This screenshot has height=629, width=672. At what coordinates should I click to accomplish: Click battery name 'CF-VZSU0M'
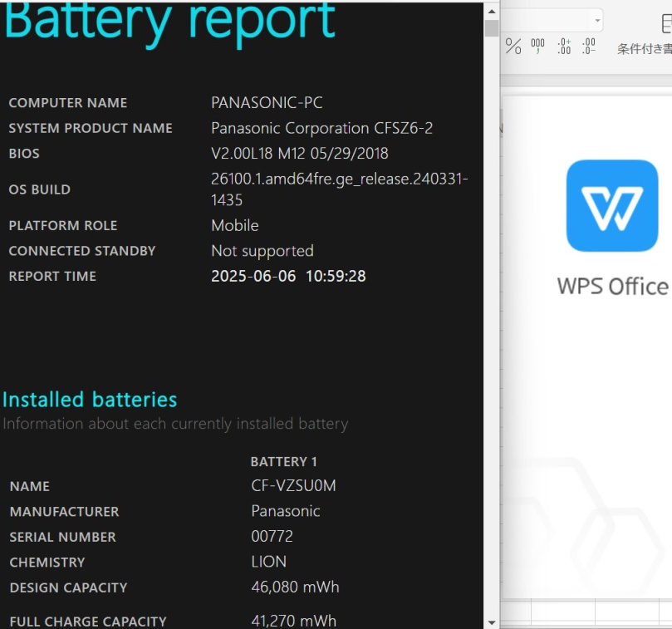pyautogui.click(x=293, y=486)
